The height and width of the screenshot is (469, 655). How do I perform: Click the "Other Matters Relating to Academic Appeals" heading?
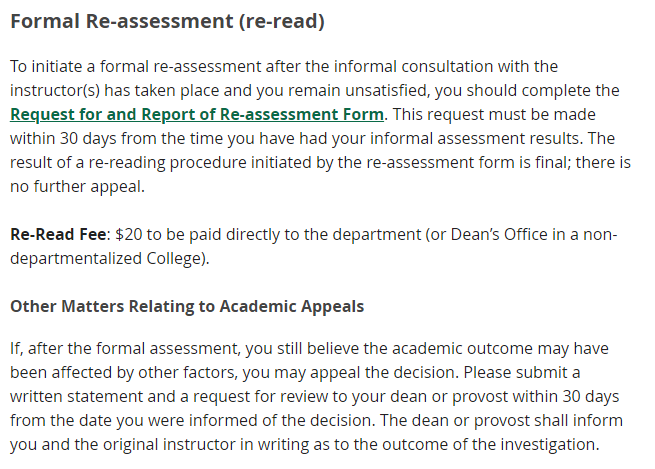(187, 306)
